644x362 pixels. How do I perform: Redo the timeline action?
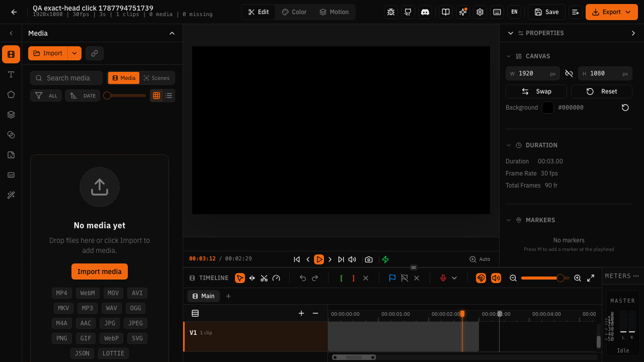[x=315, y=278]
